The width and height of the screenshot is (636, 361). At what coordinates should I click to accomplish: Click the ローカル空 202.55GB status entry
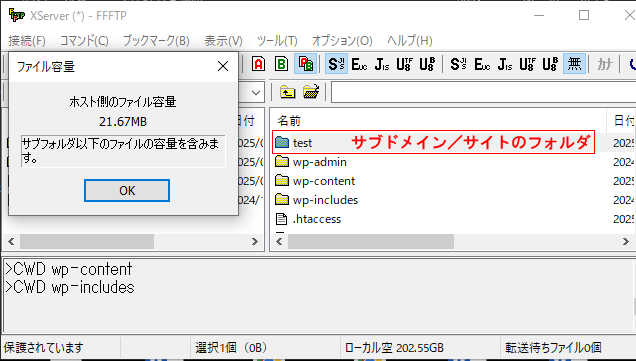[x=394, y=348]
